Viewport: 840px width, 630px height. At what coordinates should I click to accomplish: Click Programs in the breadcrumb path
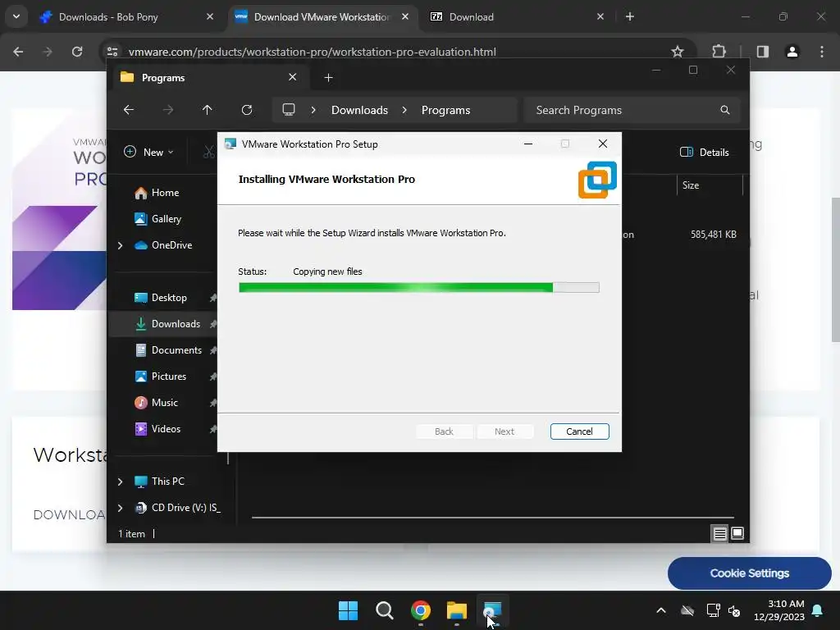(x=445, y=110)
